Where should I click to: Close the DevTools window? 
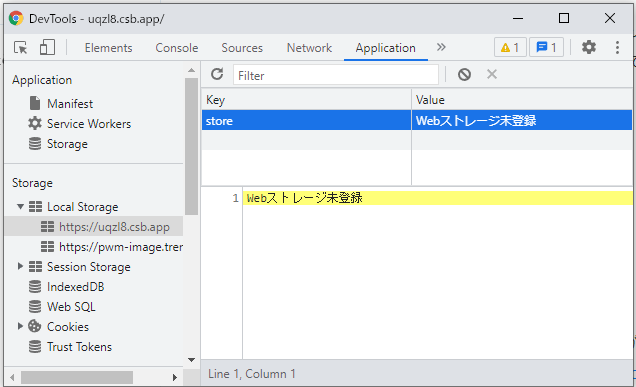610,18
